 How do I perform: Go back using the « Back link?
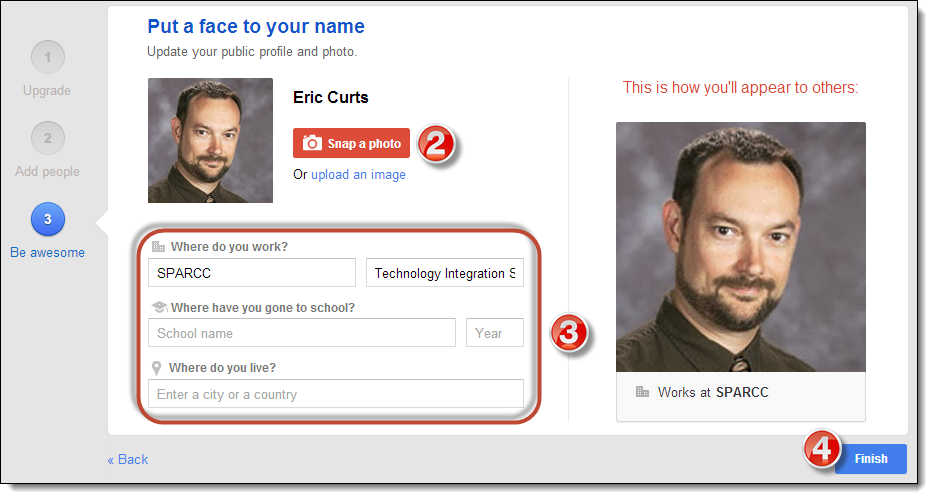[x=128, y=460]
